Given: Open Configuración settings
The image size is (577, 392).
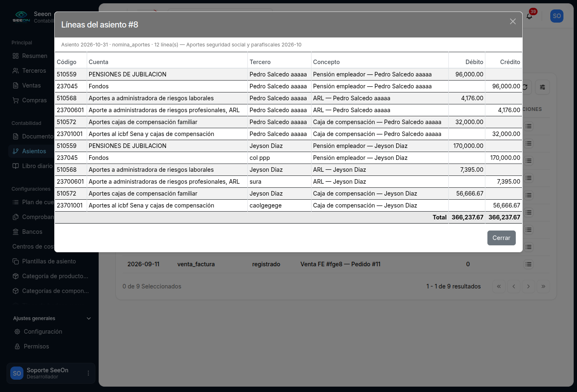Looking at the screenshot, I should click(43, 332).
